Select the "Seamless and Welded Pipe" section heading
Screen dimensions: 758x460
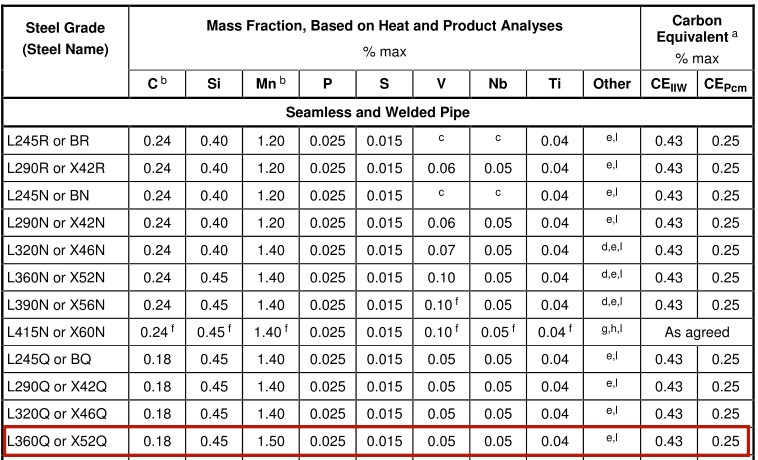(x=378, y=113)
